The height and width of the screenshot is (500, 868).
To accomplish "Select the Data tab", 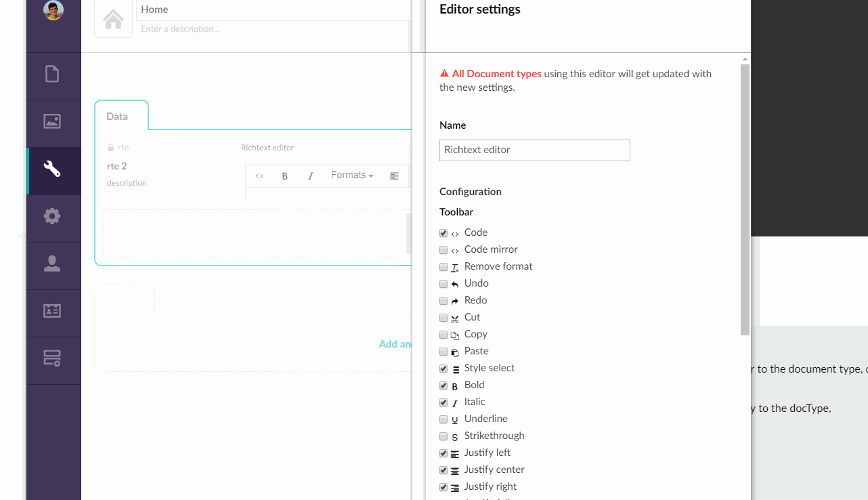I will [x=121, y=116].
